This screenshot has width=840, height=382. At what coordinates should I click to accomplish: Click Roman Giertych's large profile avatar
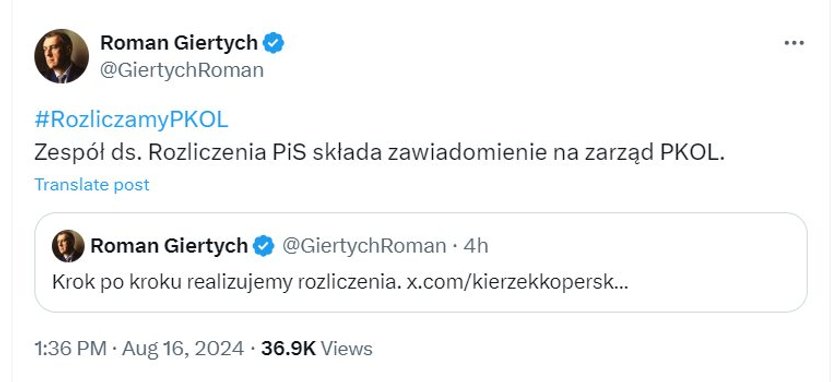click(62, 56)
